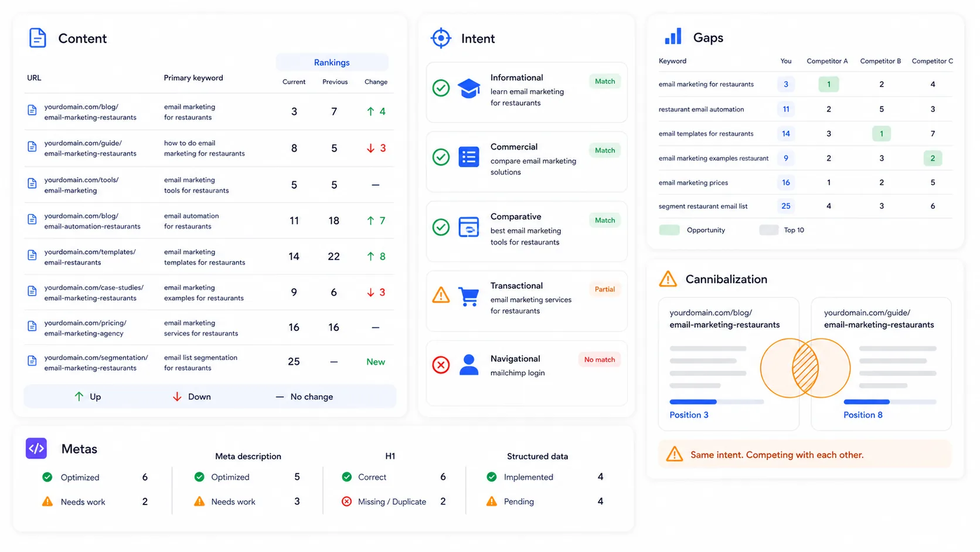
Task: Click the 'email marketing prices' keyword row
Action: tap(805, 182)
